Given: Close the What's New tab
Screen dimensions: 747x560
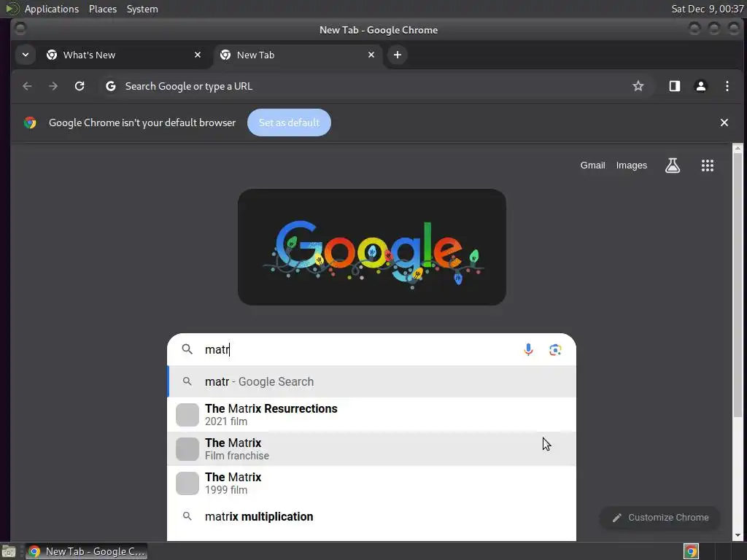Looking at the screenshot, I should 198,55.
